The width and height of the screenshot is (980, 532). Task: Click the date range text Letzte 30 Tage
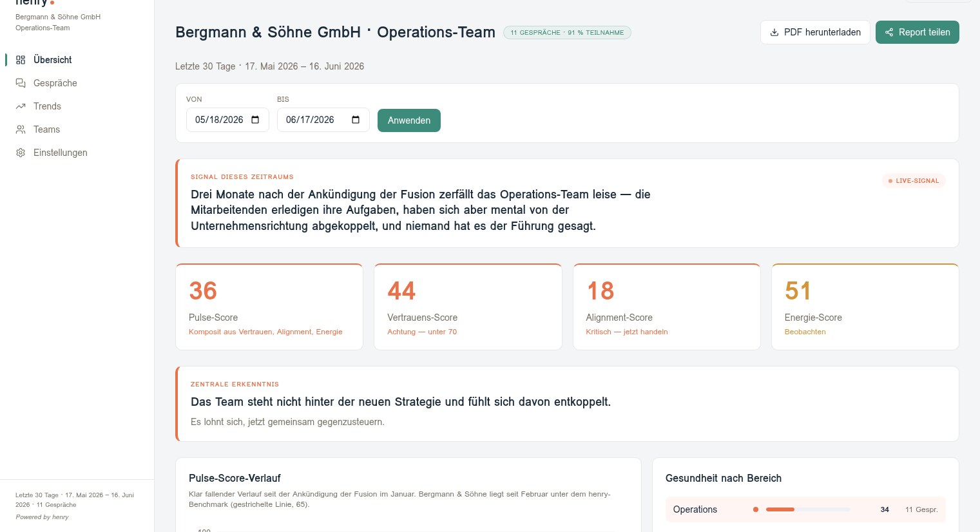(269, 66)
